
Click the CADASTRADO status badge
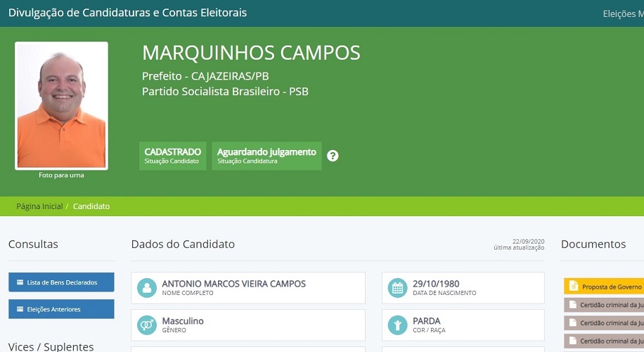point(173,156)
